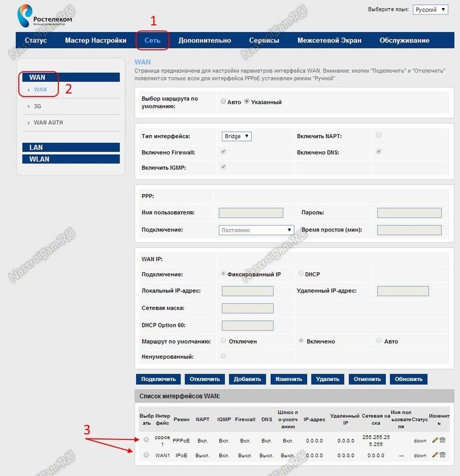460x476 pixels.
Task: Click the pencil edit icon for WAN1
Action: coord(435,455)
